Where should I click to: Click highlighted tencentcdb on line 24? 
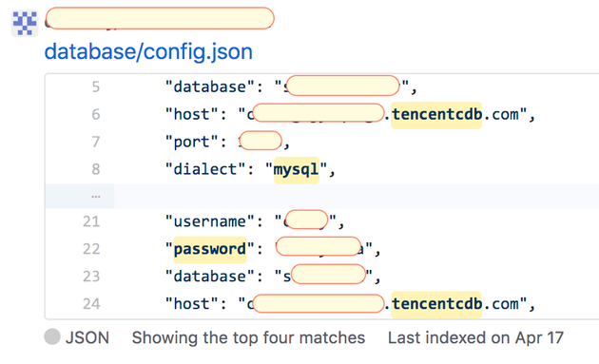436,304
